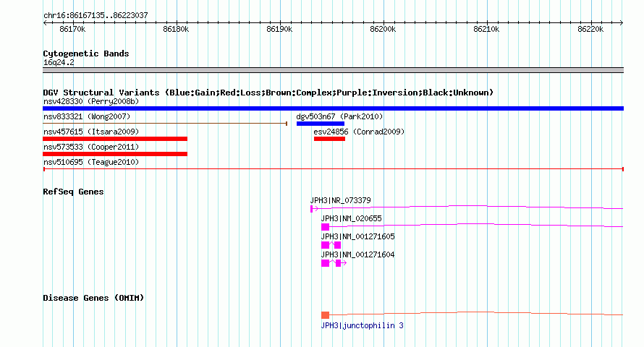This screenshot has width=644, height=347.
Task: Select the 16q24.2 band label
Action: point(59,62)
